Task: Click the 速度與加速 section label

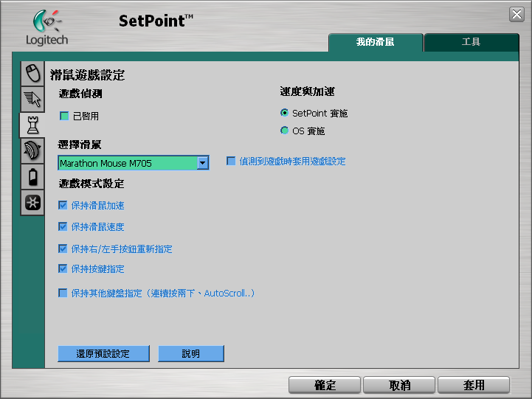Action: pyautogui.click(x=308, y=91)
